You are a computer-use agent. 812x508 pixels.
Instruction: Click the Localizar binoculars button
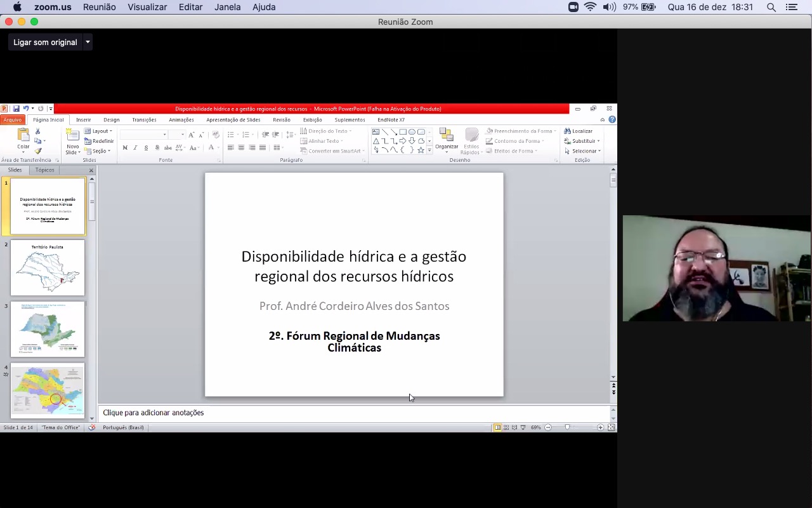click(578, 131)
